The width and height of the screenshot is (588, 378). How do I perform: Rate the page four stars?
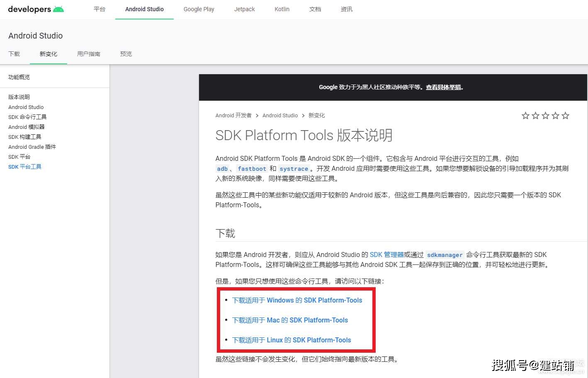[x=555, y=116]
